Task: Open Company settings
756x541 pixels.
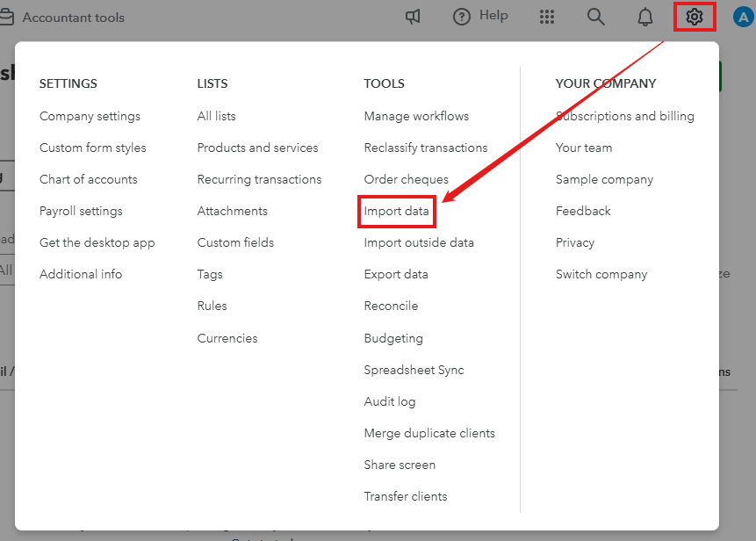Action: (x=90, y=116)
